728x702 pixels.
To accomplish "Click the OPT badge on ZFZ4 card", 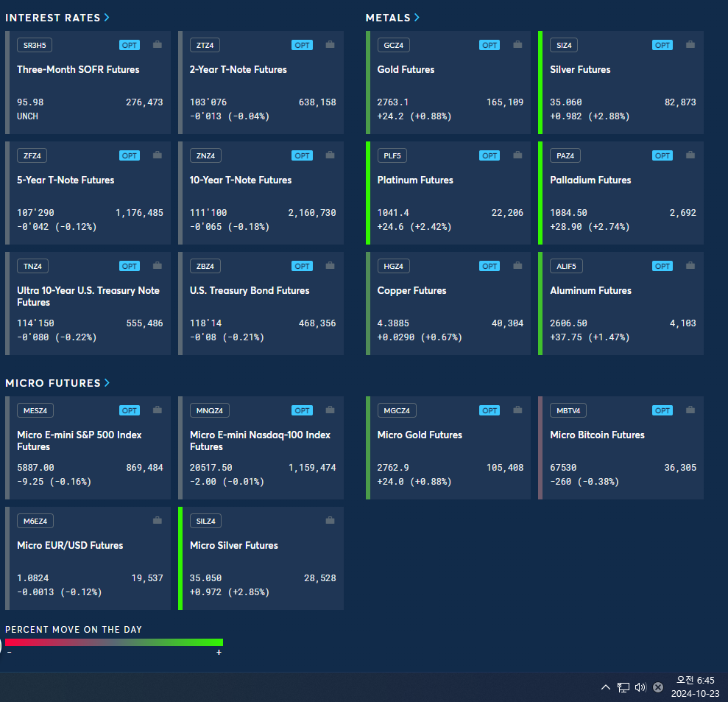I will coord(130,155).
